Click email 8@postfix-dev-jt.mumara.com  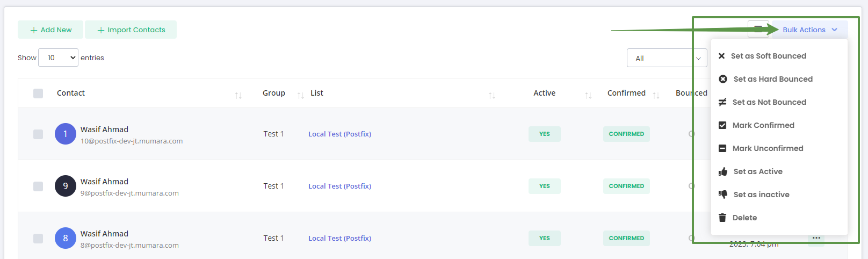[129, 245]
